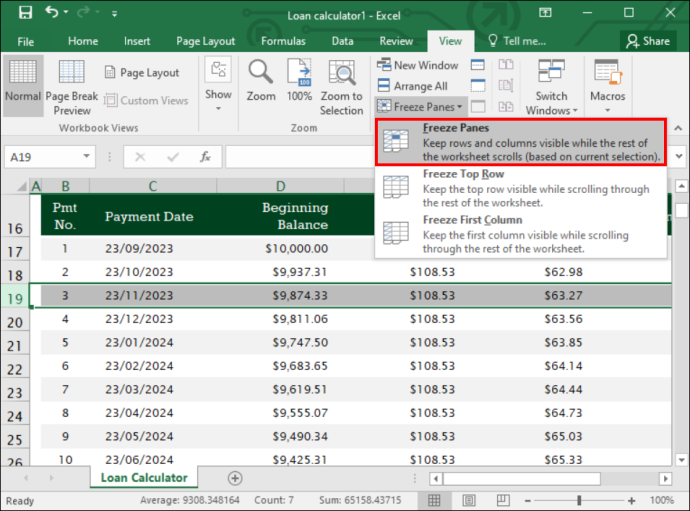Open the Switch Windows dropdown
Screen dimensions: 690x511
(x=551, y=87)
